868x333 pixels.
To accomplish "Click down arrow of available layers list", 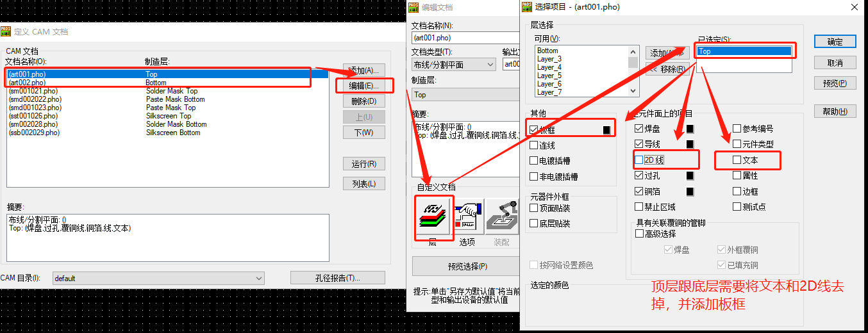I will point(633,92).
